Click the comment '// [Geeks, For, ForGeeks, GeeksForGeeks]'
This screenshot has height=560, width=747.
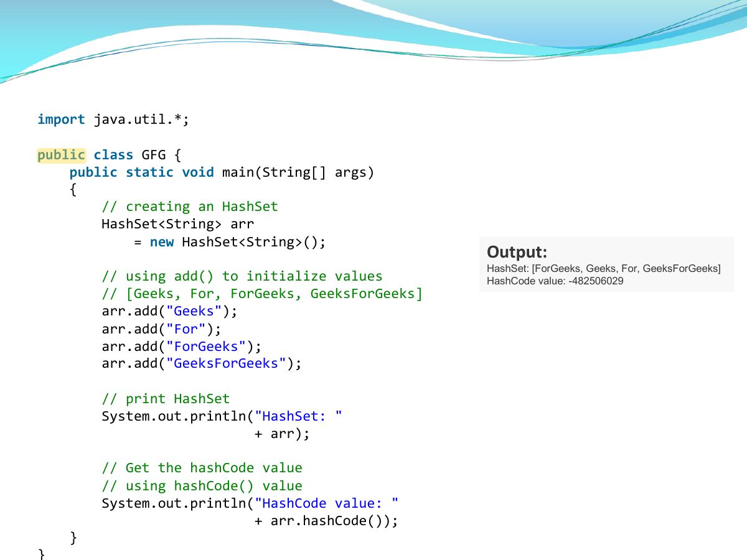pos(262,294)
